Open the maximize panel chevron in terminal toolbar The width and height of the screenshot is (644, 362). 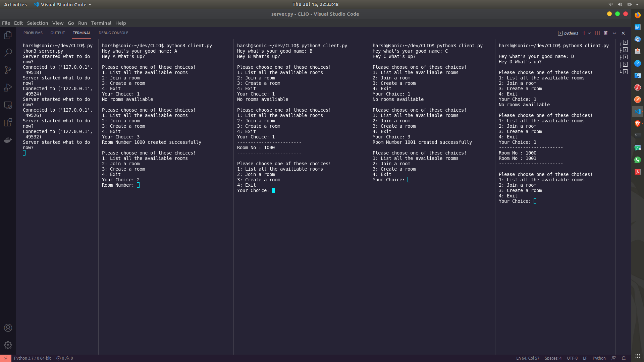click(x=614, y=33)
